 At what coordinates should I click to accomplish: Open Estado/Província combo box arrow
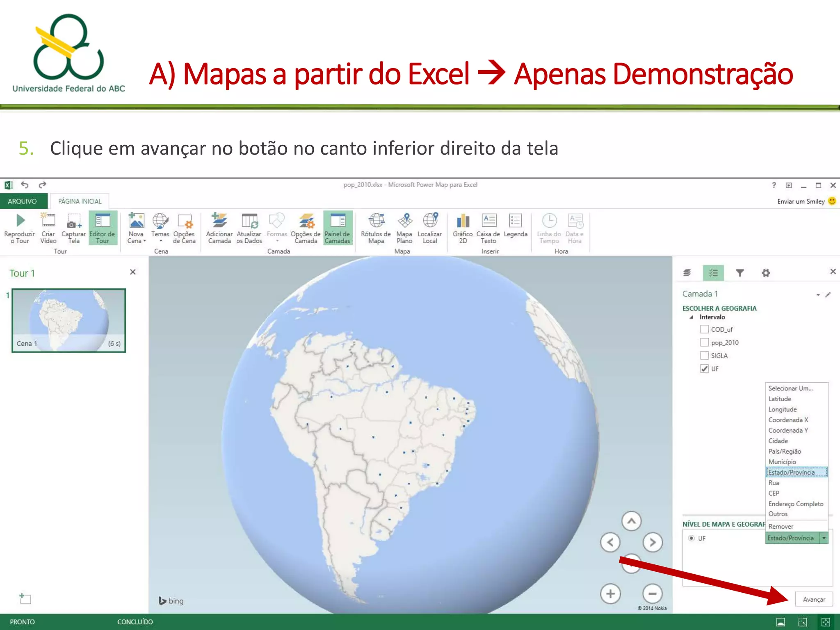click(x=824, y=538)
